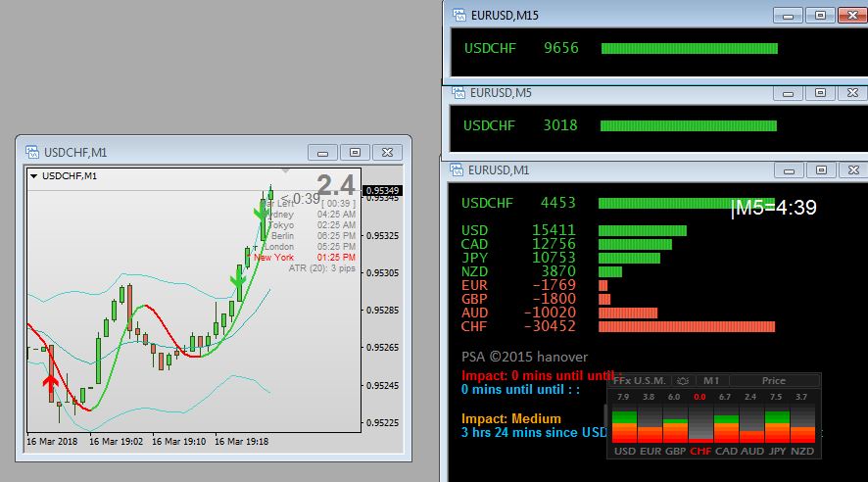
Task: Minimize the EURUSD,M1 window
Action: tap(789, 170)
